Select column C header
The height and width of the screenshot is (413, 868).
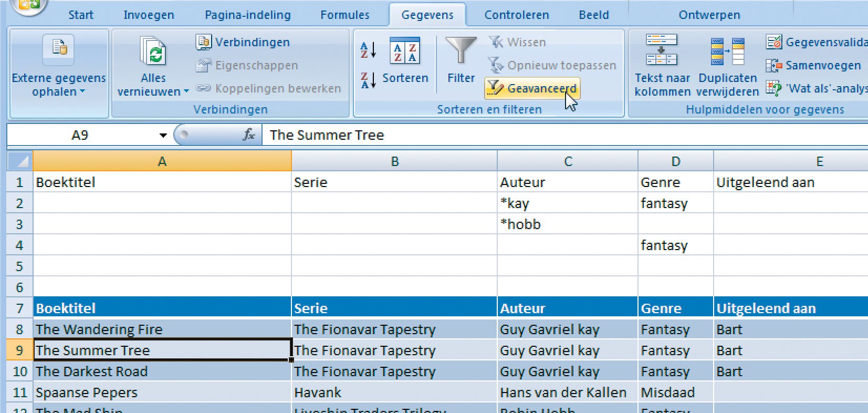(x=568, y=161)
